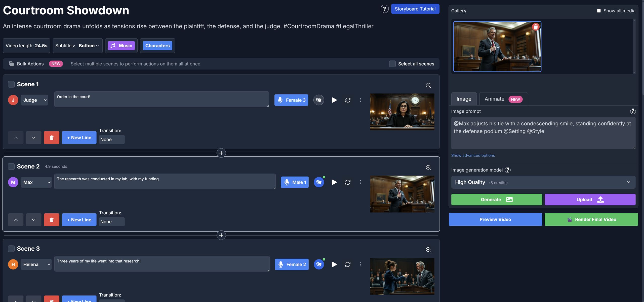The width and height of the screenshot is (644, 302).
Task: Show advanced options for the image prompt
Action: (x=473, y=155)
